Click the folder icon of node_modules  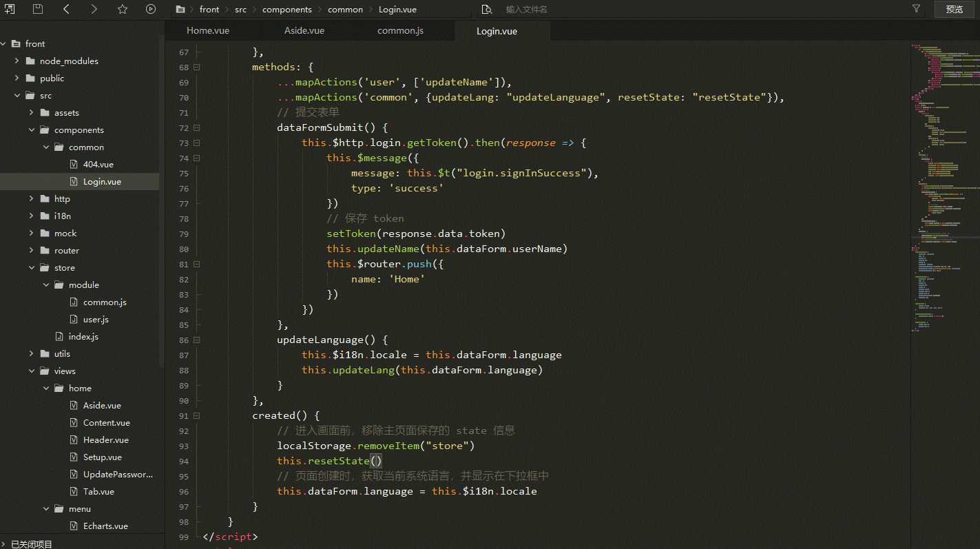pos(30,61)
